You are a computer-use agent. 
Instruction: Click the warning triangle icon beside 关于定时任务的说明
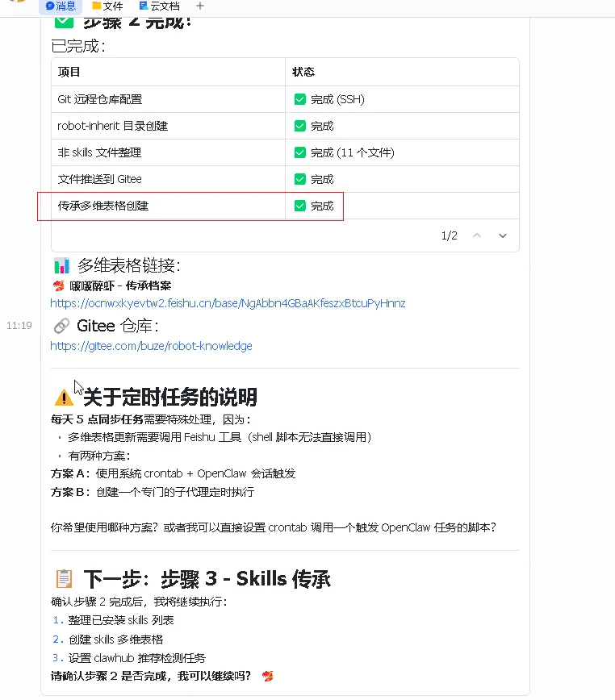(64, 397)
